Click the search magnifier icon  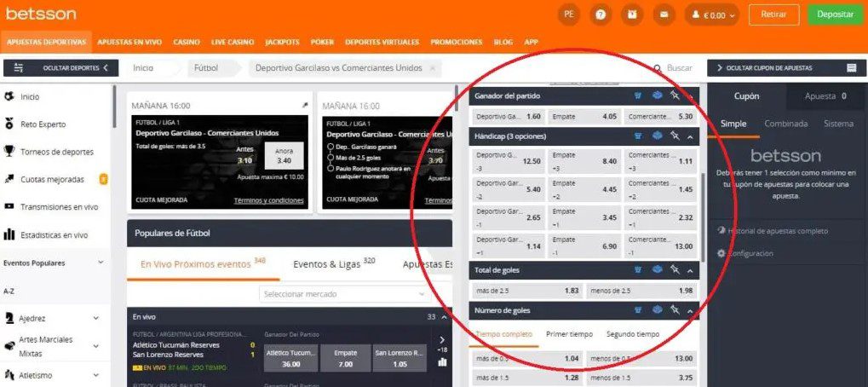pyautogui.click(x=658, y=68)
